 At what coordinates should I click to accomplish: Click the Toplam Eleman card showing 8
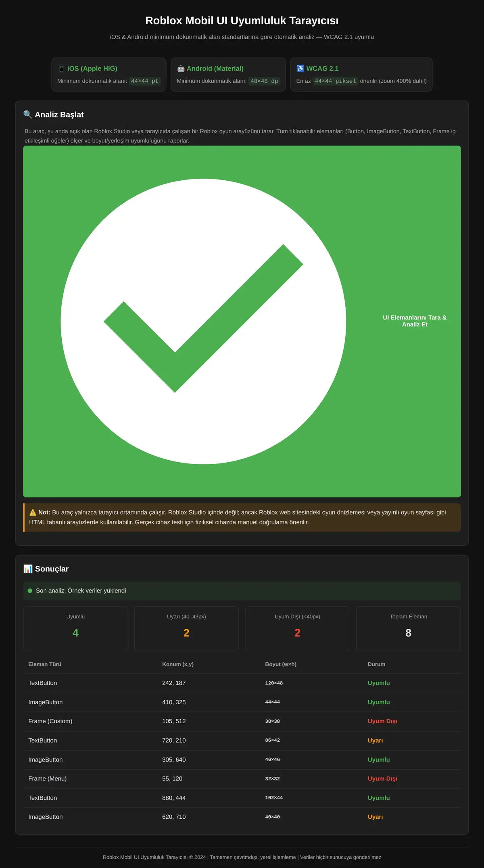(x=408, y=628)
